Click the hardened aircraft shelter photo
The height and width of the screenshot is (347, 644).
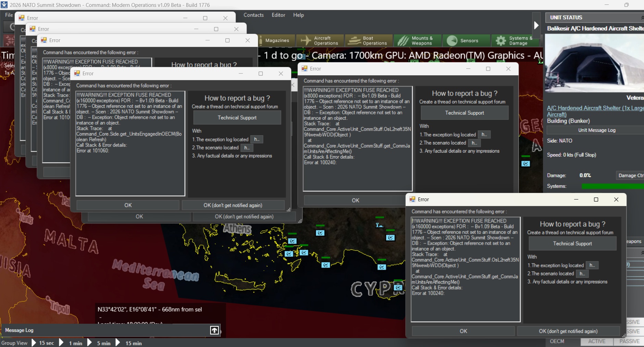594,63
